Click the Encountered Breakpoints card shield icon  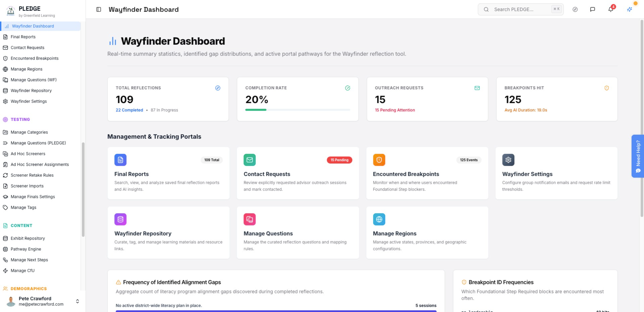(x=379, y=160)
